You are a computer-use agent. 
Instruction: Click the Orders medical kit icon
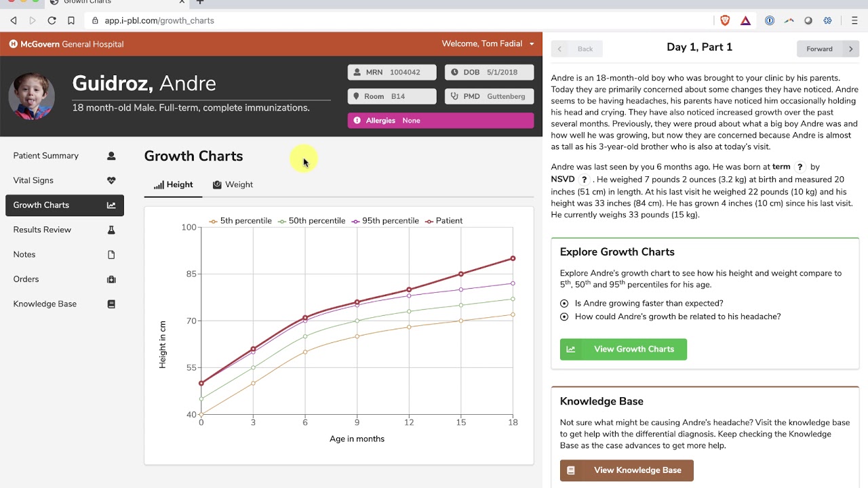(111, 279)
